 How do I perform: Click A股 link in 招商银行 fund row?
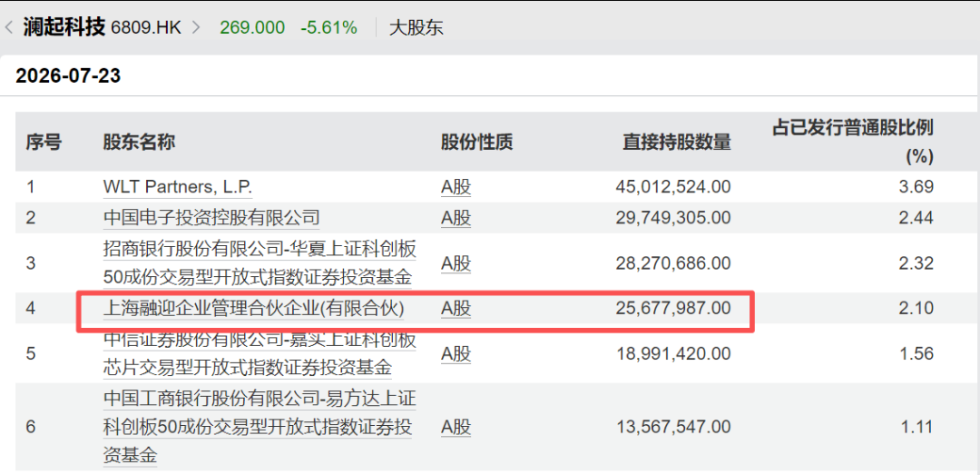click(456, 262)
